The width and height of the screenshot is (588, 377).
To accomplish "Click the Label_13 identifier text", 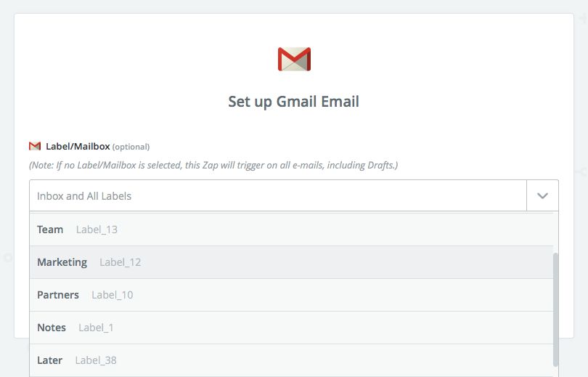I will pyautogui.click(x=97, y=230).
